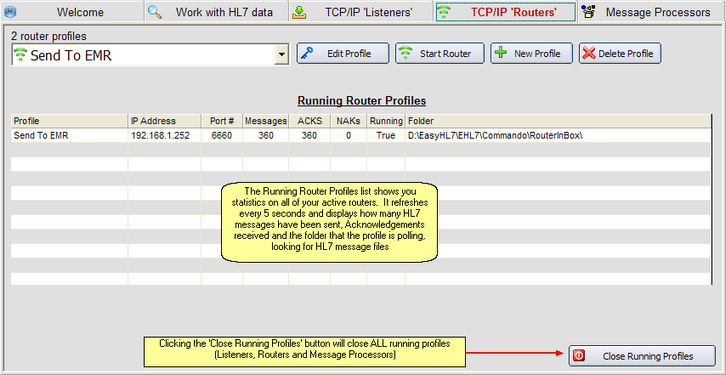
Task: Click the Messages column header
Action: pyautogui.click(x=266, y=121)
